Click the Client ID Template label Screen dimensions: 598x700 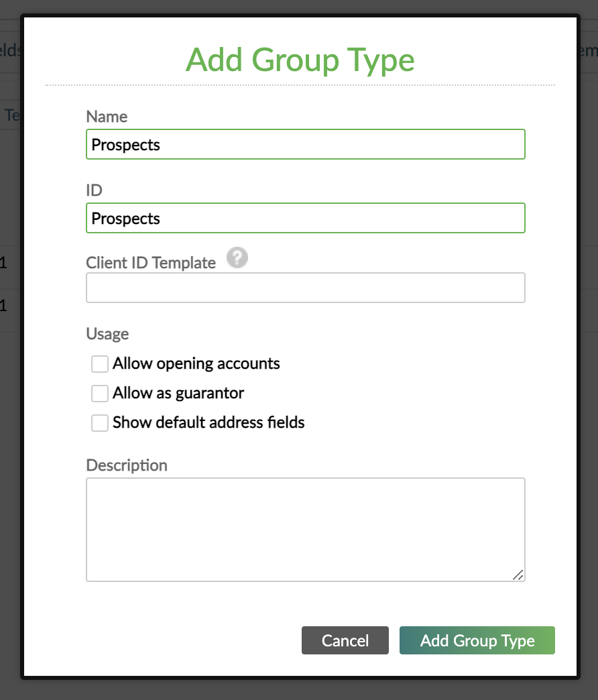point(150,263)
